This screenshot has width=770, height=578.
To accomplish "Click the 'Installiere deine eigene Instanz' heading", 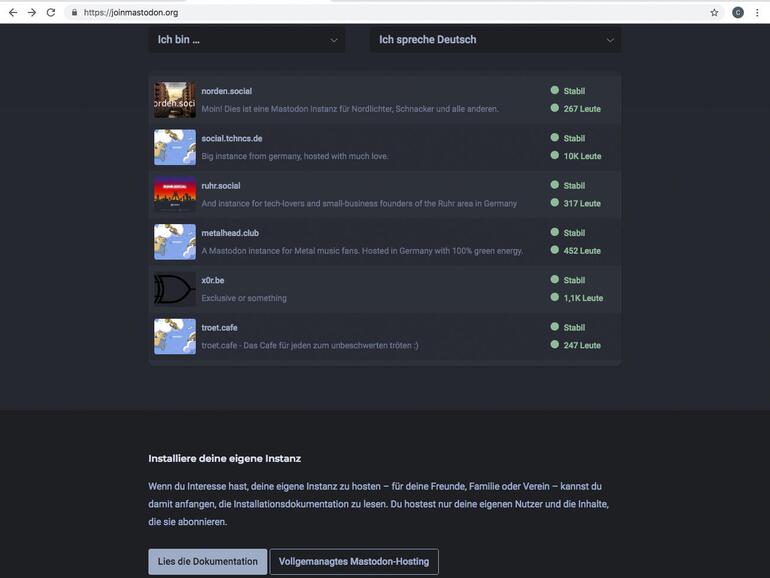I will (224, 459).
